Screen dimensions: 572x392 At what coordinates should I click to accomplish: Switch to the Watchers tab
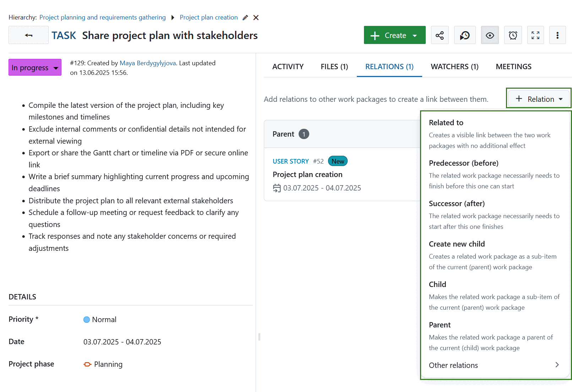[x=454, y=66]
